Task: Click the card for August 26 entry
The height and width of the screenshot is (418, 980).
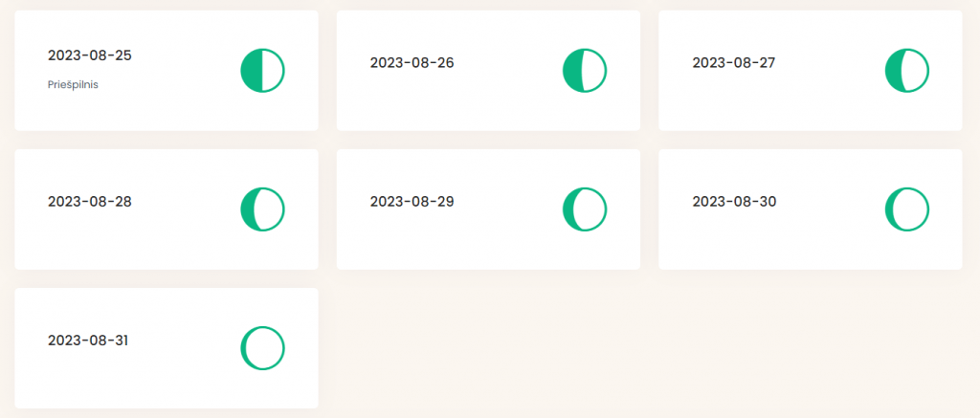Action: point(488,70)
